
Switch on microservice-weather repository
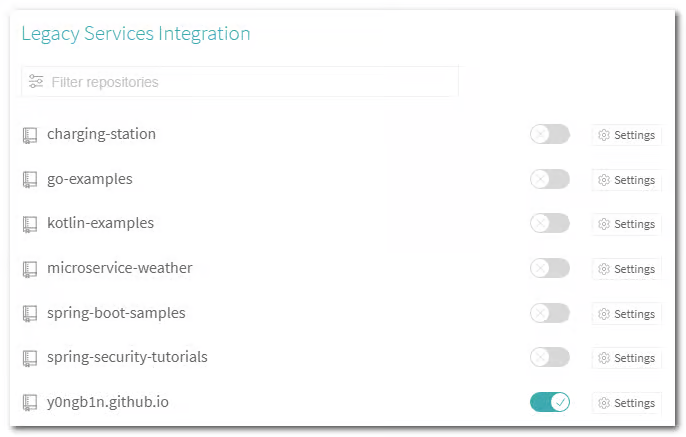click(x=549, y=268)
